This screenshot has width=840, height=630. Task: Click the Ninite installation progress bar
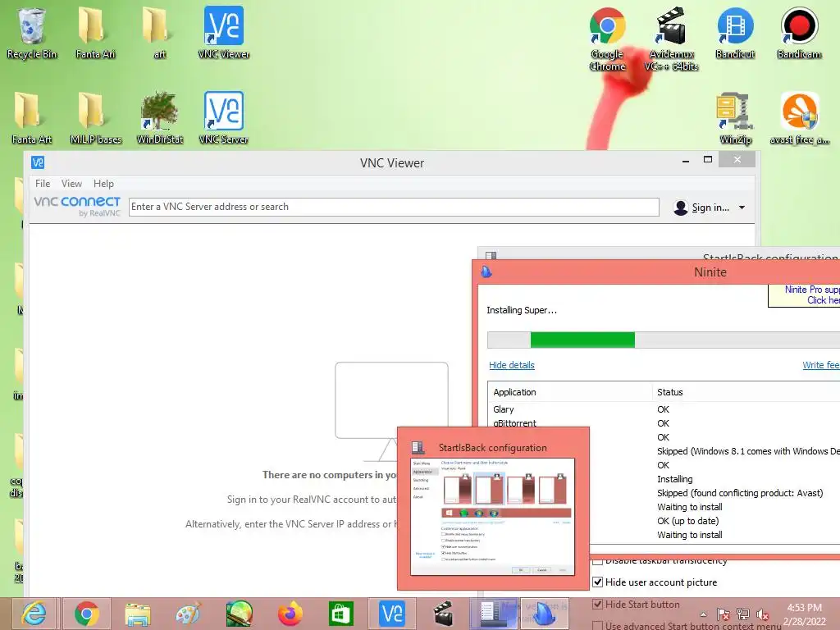tap(664, 340)
